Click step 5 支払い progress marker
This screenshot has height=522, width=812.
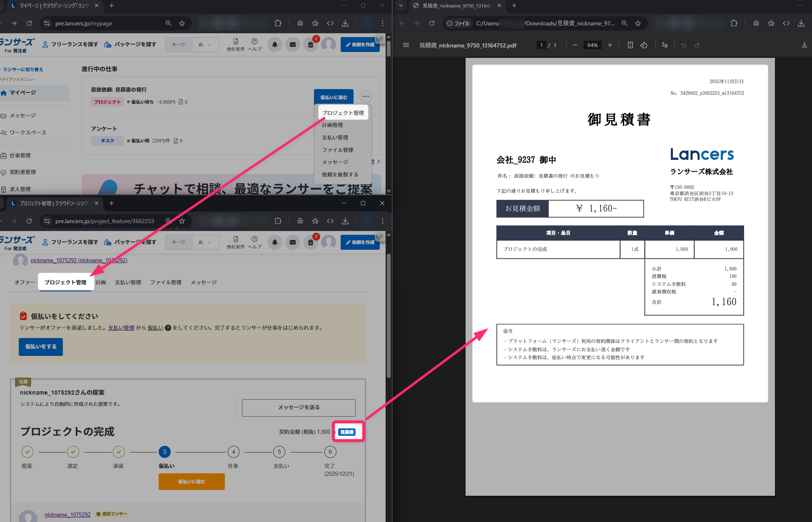coord(279,452)
